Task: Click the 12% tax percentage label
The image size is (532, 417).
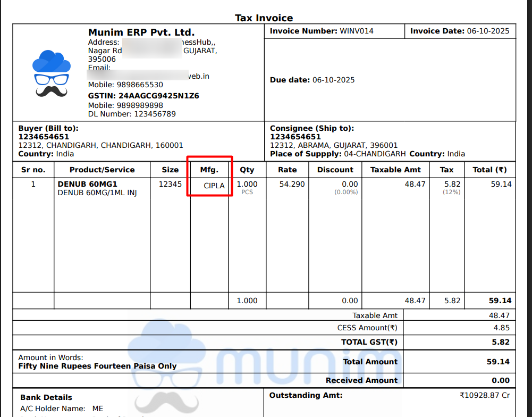Action: coord(451,192)
